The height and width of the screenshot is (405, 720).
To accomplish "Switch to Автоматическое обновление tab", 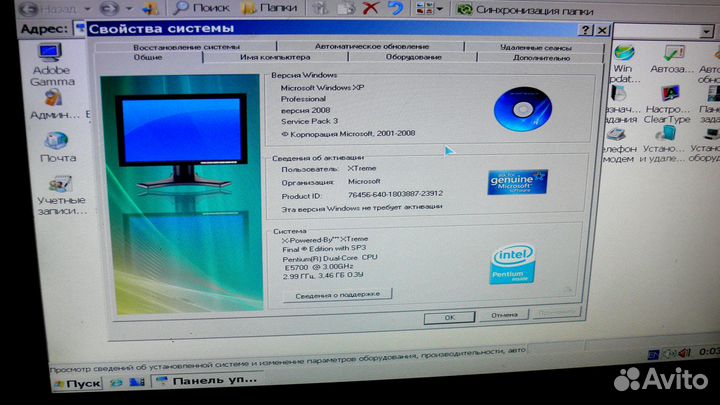I will coord(371,46).
